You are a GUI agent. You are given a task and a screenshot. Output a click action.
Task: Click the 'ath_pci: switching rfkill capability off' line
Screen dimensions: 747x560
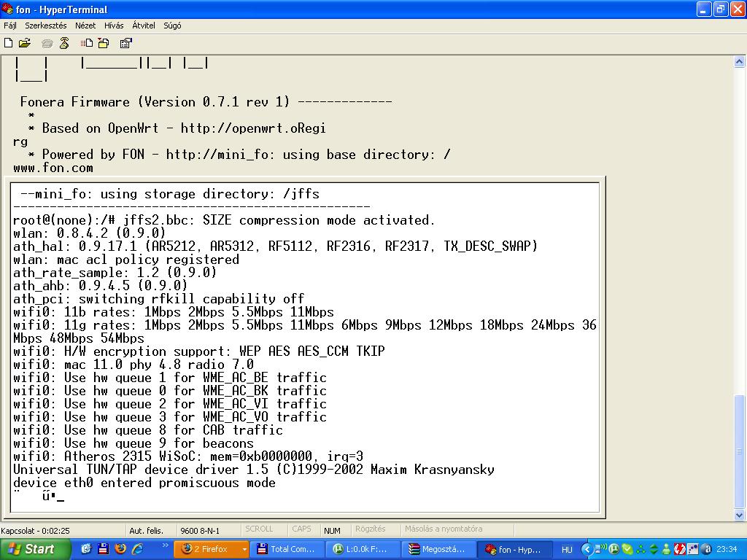158,299
